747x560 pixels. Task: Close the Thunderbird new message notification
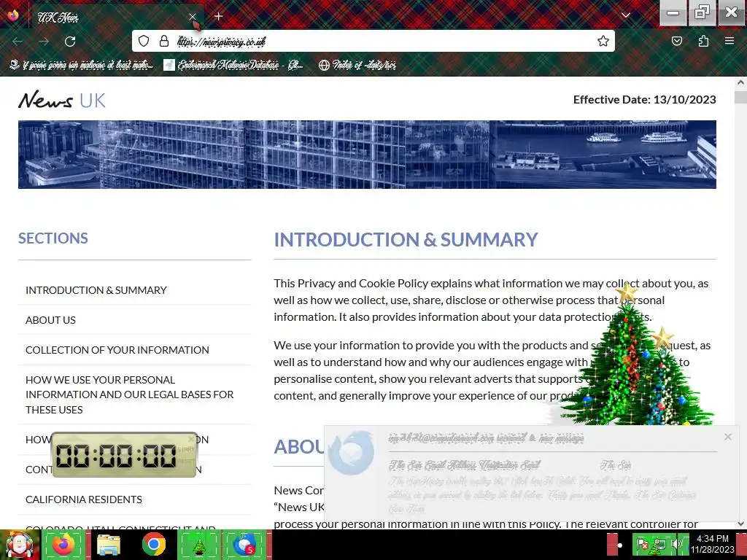(x=727, y=437)
